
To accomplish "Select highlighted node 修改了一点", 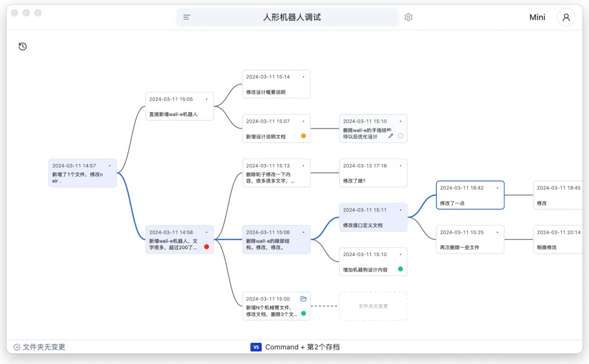I will [x=470, y=195].
